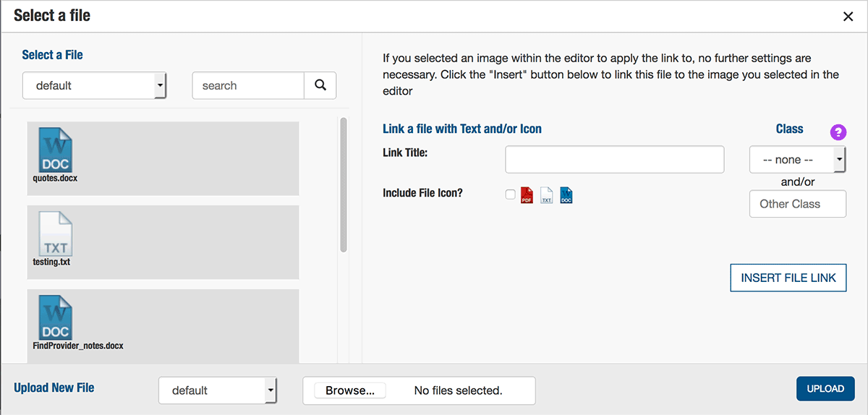Screen dimensions: 868x415
Task: Click the red PDF file icon
Action: (527, 195)
